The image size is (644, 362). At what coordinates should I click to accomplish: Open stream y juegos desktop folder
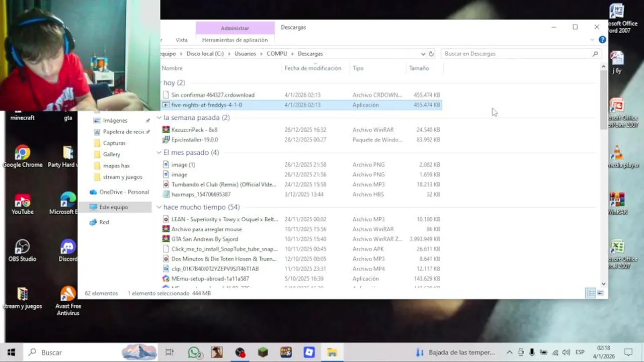coord(22,298)
